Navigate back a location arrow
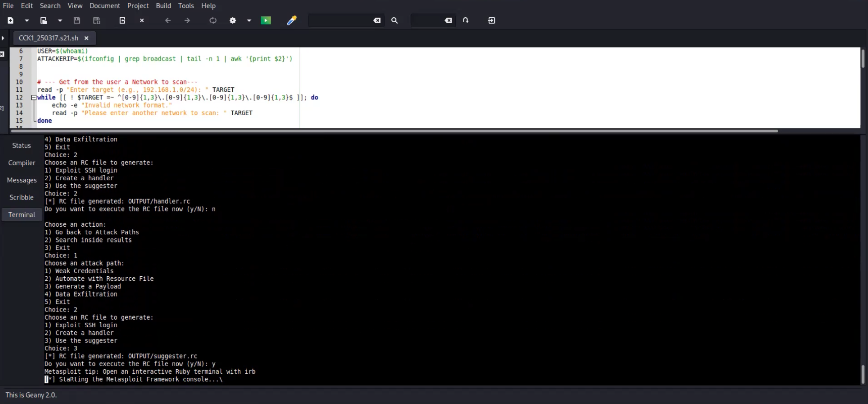The width and height of the screenshot is (868, 404). pos(168,21)
